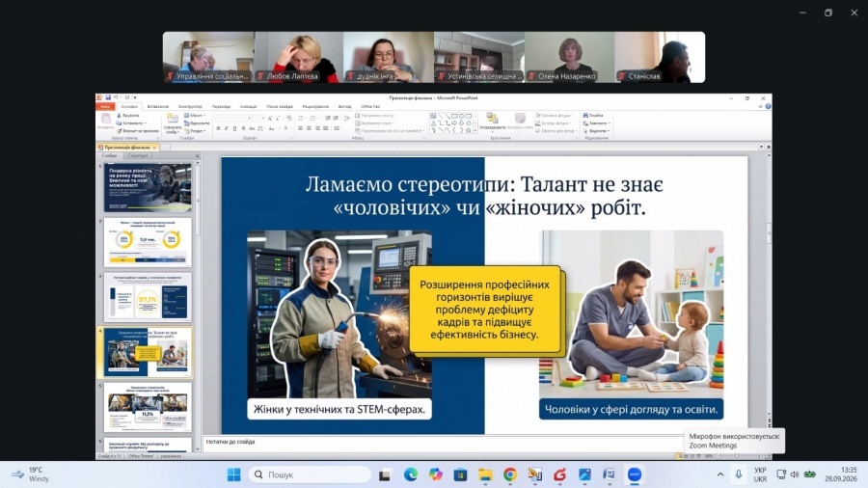This screenshot has width=868, height=488.
Task: Toggle bold text formatting in the ribbon
Action: coord(218,128)
